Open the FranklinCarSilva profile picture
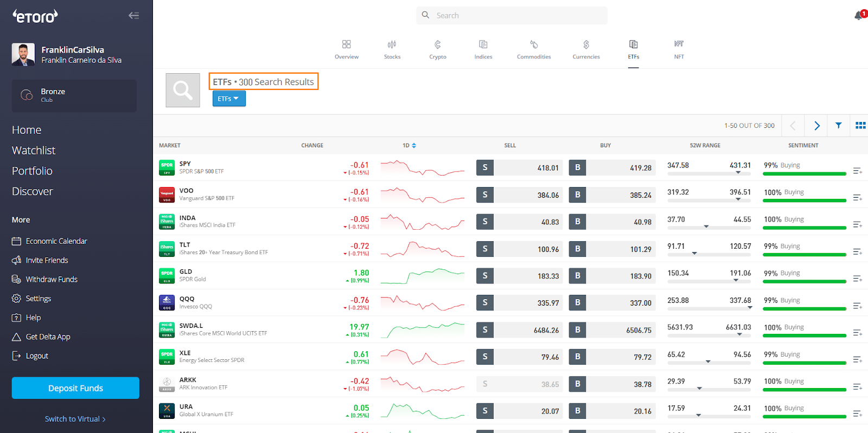 [23, 55]
